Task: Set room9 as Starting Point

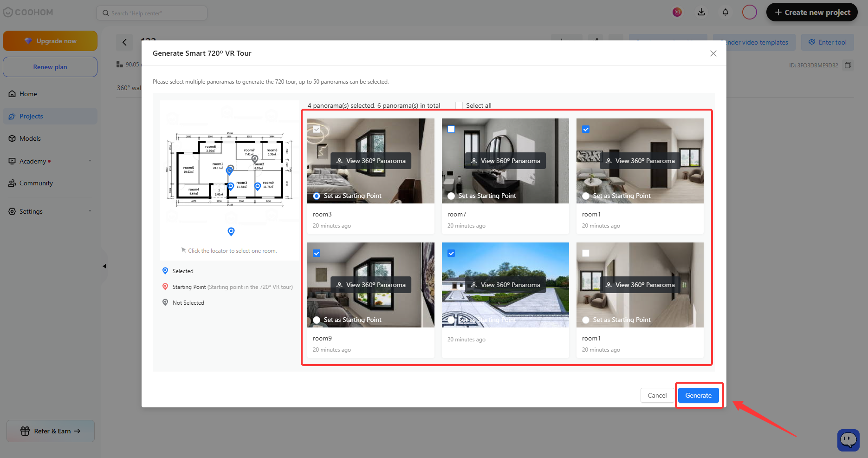Action: 317,320
